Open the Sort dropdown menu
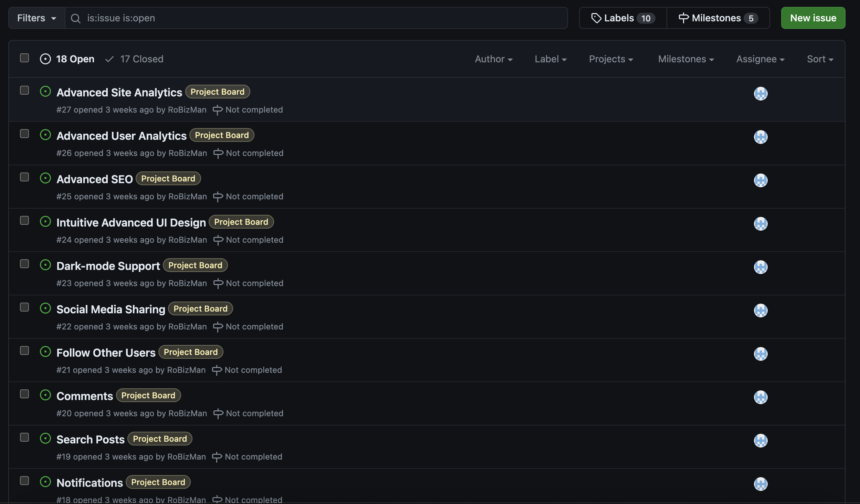This screenshot has height=504, width=860. [820, 59]
